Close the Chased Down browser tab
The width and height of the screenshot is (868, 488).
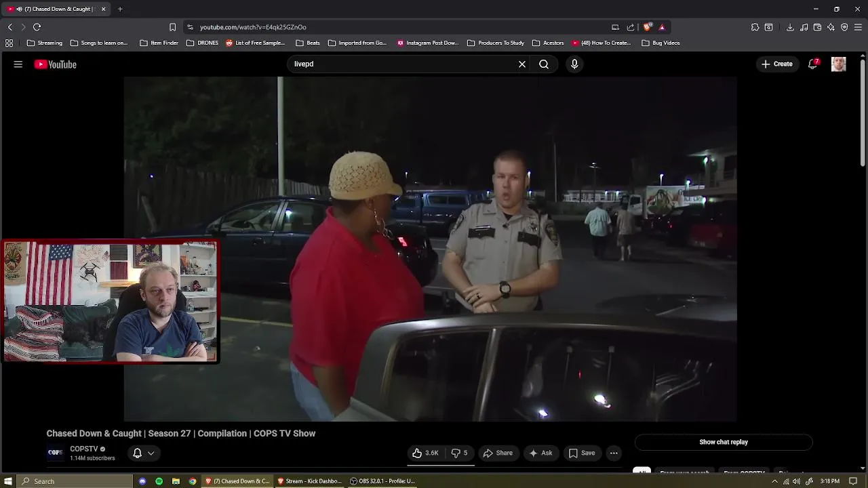[104, 9]
